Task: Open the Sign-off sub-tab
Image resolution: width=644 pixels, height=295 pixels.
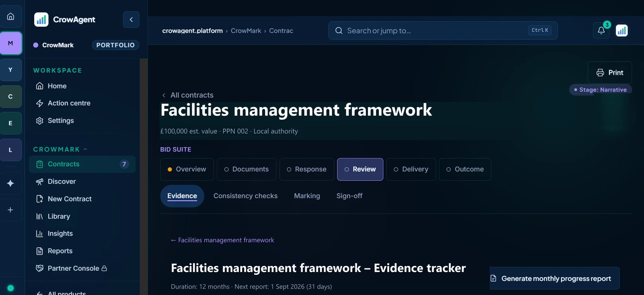Action: pyautogui.click(x=349, y=196)
